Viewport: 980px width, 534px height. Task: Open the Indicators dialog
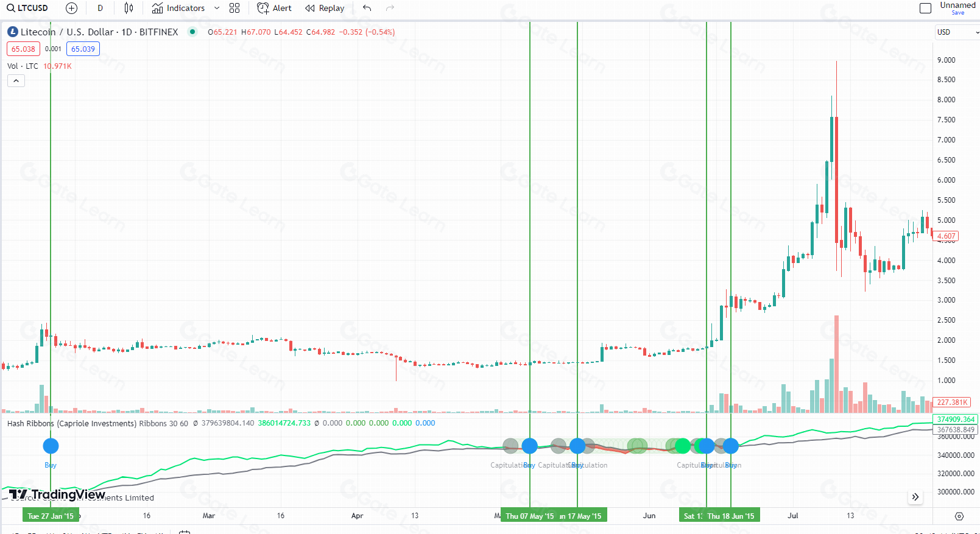click(178, 8)
